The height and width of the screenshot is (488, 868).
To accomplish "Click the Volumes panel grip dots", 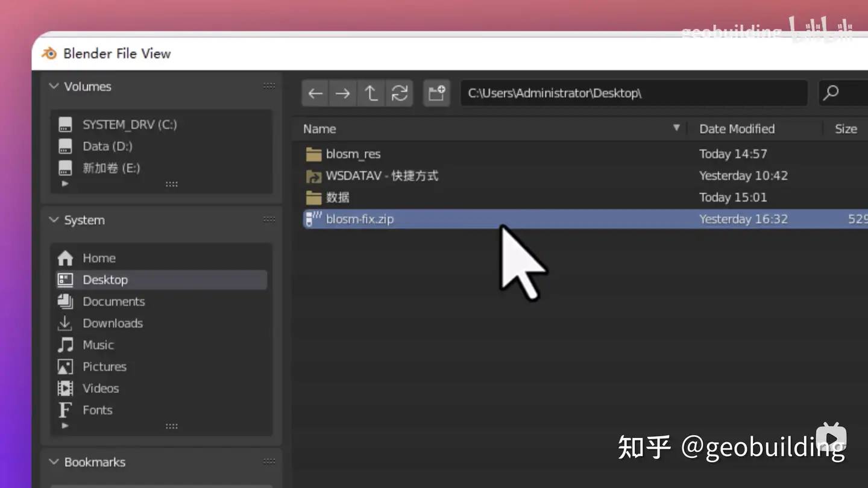I will pos(269,86).
